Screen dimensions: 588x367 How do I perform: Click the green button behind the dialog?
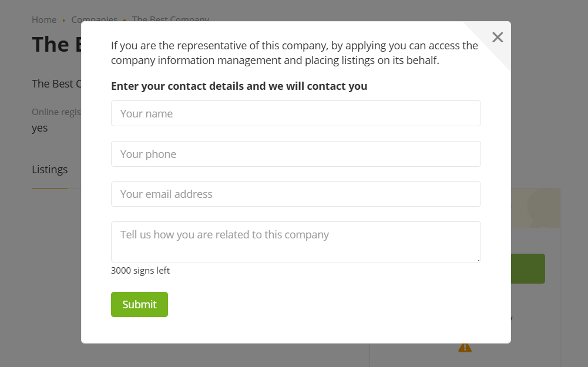click(528, 268)
